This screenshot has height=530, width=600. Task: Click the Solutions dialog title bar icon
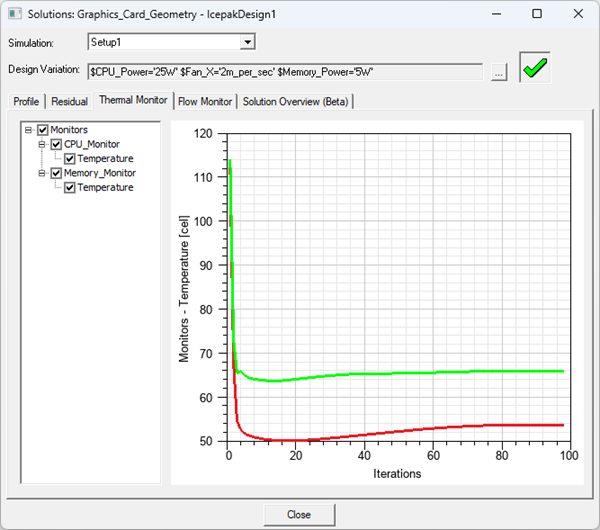coord(14,14)
